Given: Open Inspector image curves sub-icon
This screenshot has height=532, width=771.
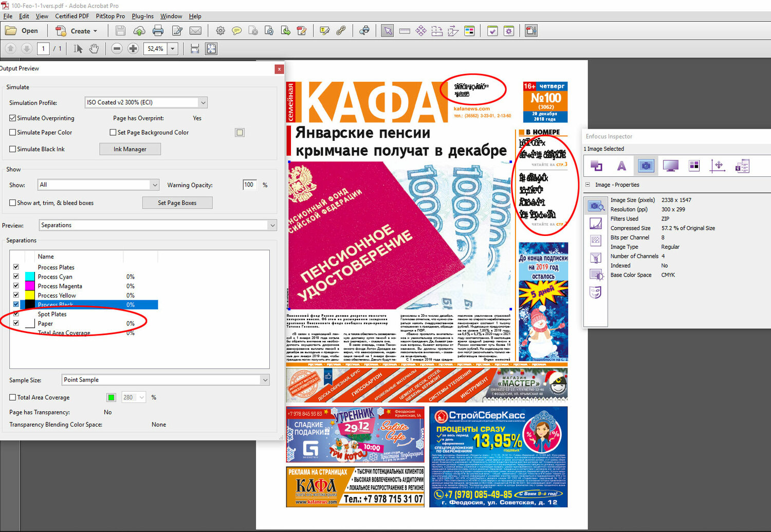Looking at the screenshot, I should 596,224.
